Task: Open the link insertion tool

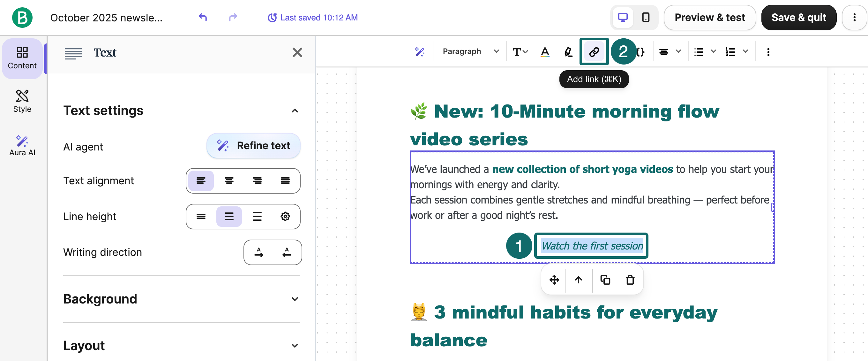Action: pyautogui.click(x=594, y=51)
